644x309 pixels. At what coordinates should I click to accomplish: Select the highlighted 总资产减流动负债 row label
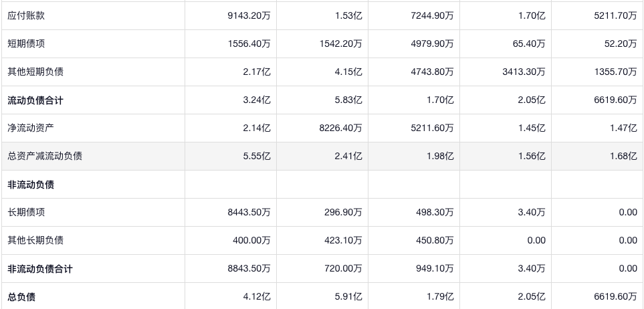[x=45, y=156]
